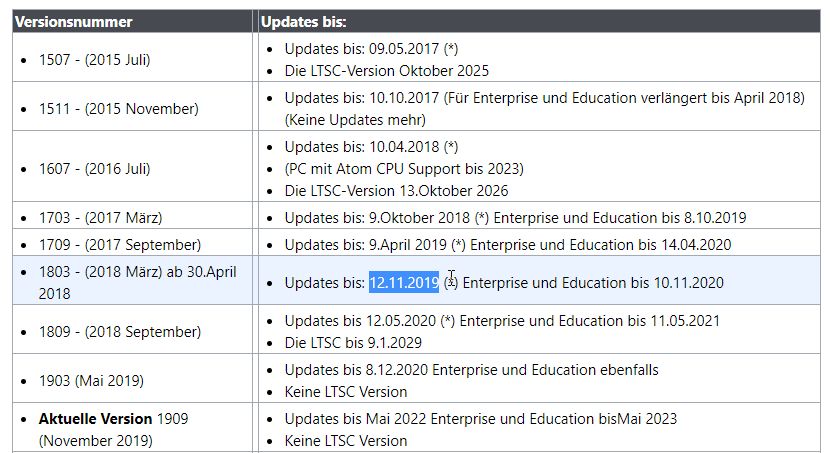830x453 pixels.
Task: Click 'Keine LTSC Version' under version 1903
Action: [346, 392]
